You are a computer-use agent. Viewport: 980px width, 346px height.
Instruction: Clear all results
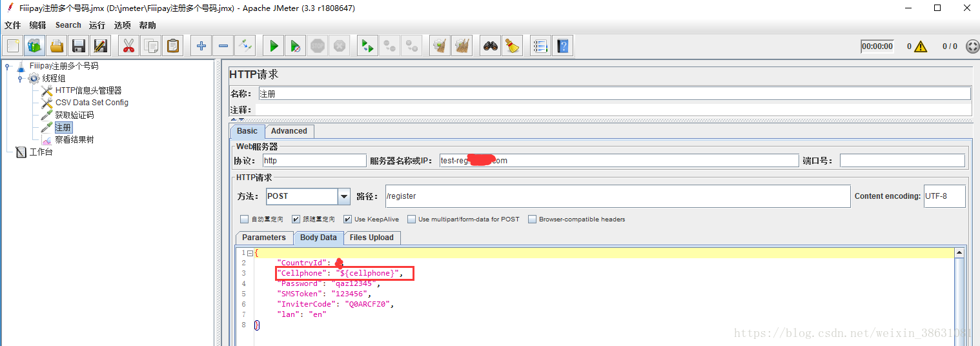[462, 46]
